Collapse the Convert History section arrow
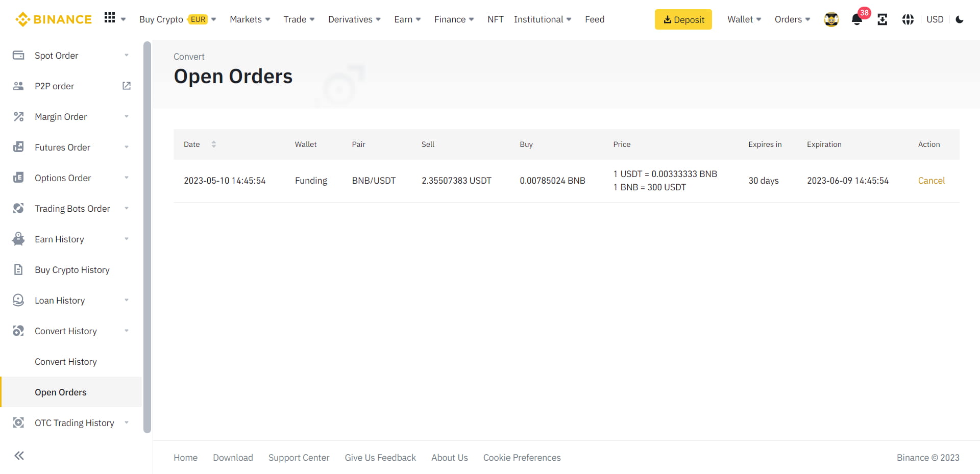Screen dimensions: 980x474 coord(127,331)
